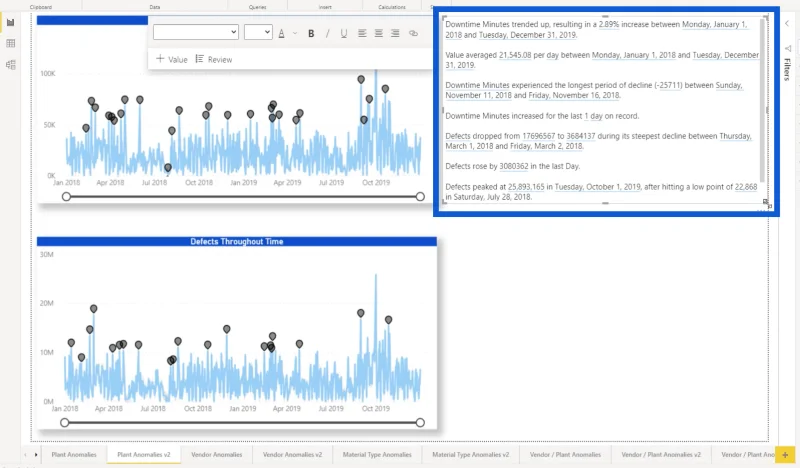Show previous page tabs
This screenshot has height=468, width=800.
(26, 454)
